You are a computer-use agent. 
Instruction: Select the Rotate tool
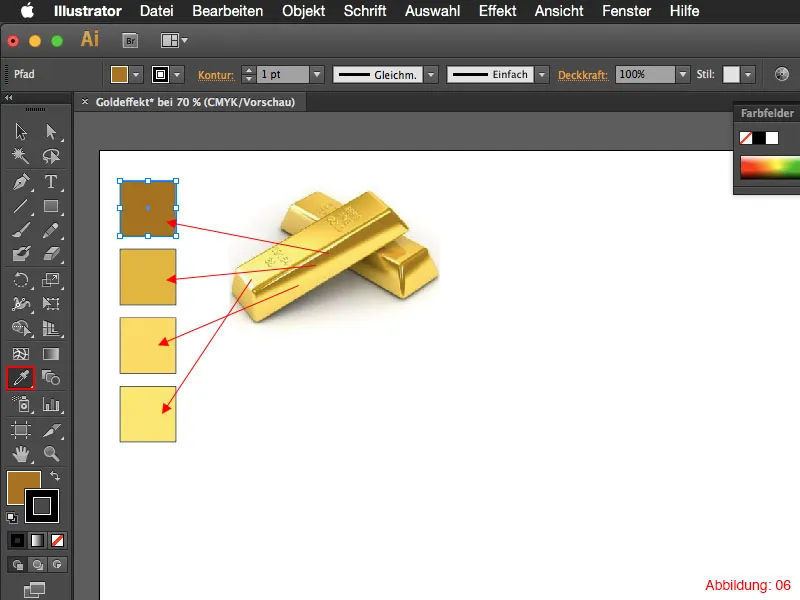[21, 280]
